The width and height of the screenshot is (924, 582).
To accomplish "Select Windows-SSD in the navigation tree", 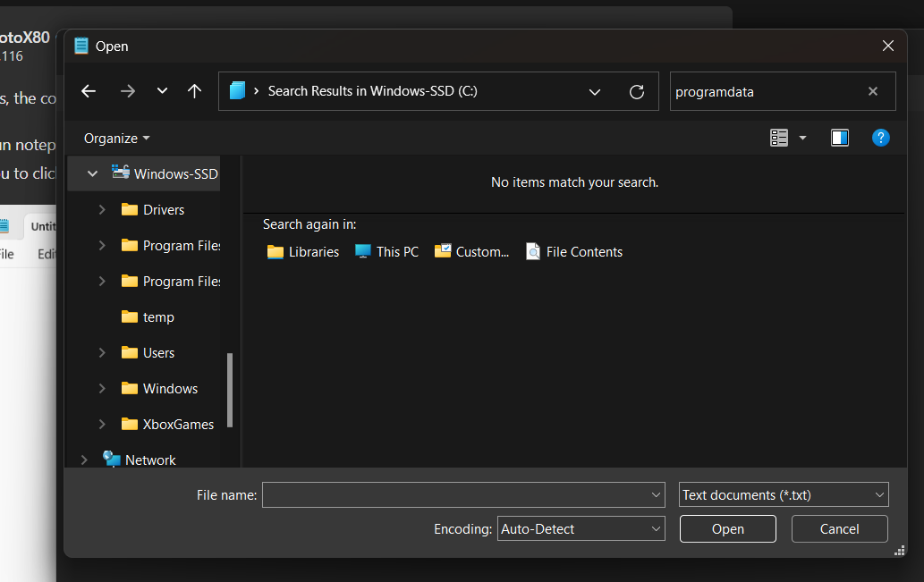I will (165, 173).
